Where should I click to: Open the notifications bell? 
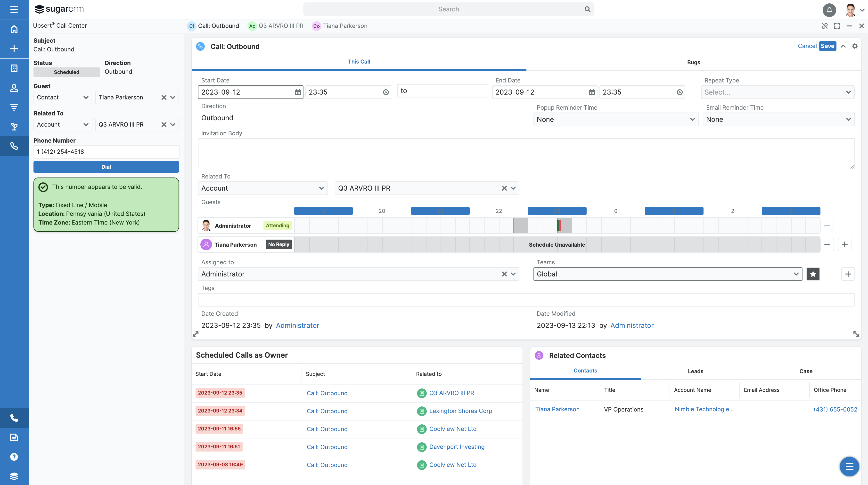[x=830, y=10]
